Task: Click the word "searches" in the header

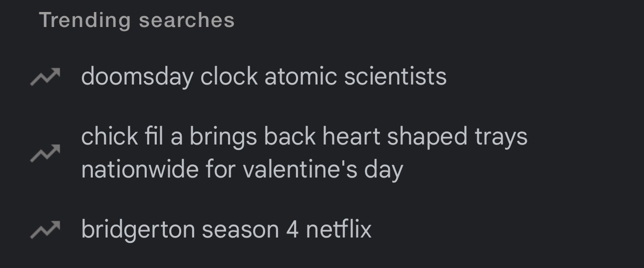Action: pos(187,20)
